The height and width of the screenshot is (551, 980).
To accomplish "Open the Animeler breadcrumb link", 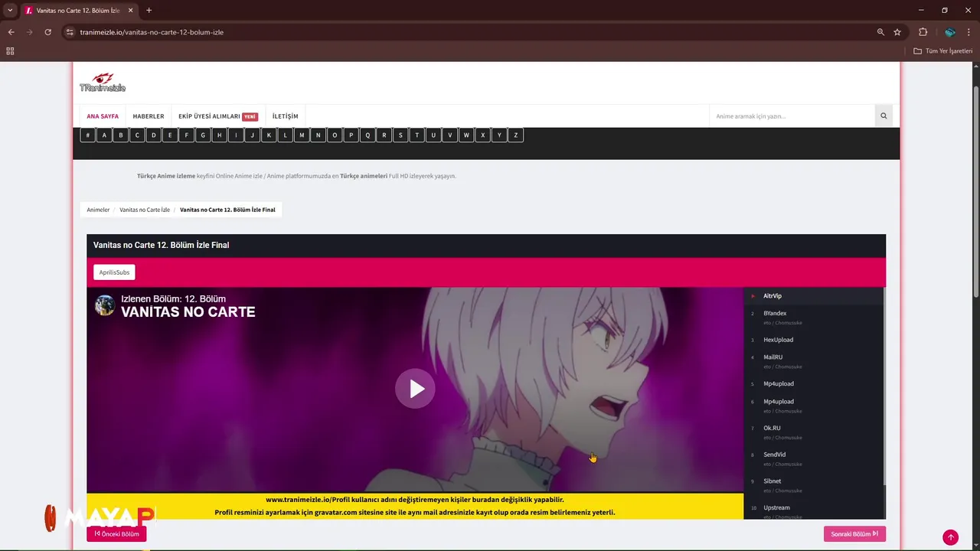I will pos(98,210).
